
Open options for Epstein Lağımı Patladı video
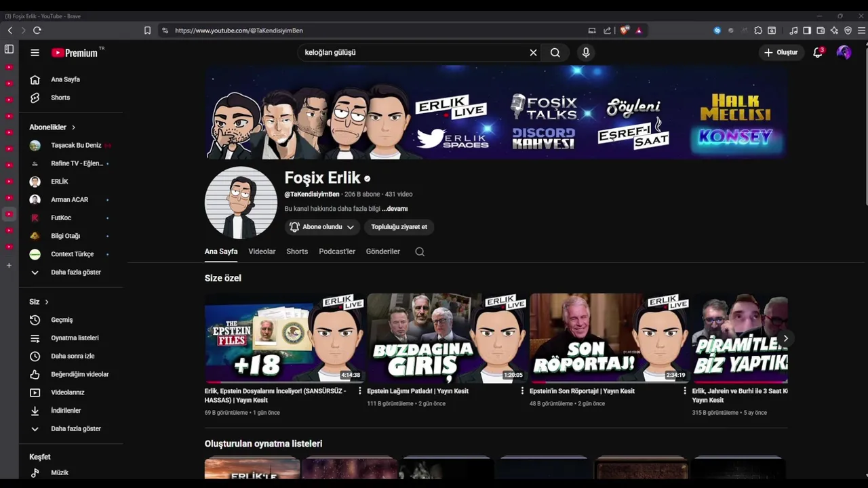pos(522,391)
